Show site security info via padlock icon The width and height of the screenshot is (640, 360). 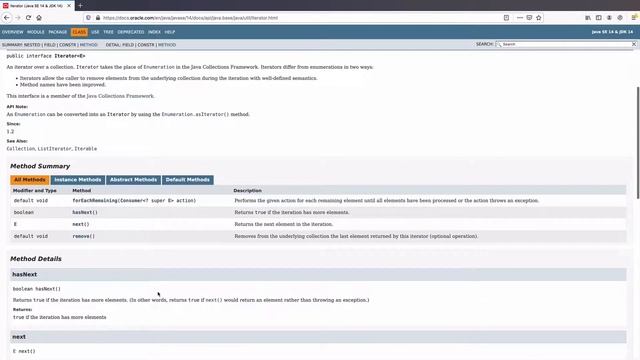click(x=98, y=18)
